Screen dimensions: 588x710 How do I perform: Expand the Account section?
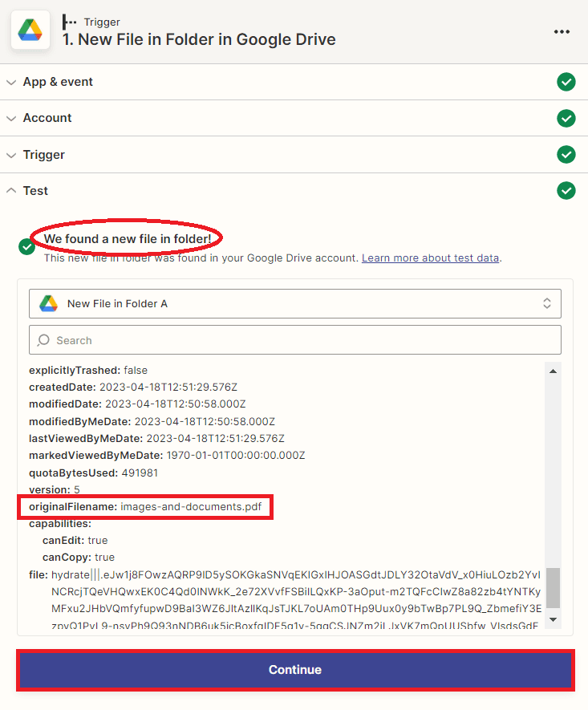tap(47, 118)
